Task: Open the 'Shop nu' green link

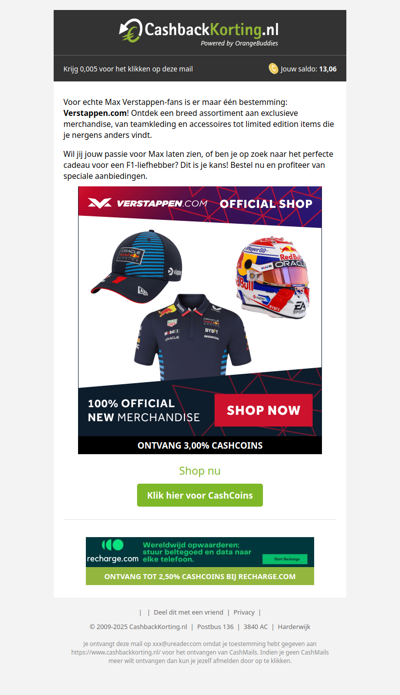Action: pos(200,471)
